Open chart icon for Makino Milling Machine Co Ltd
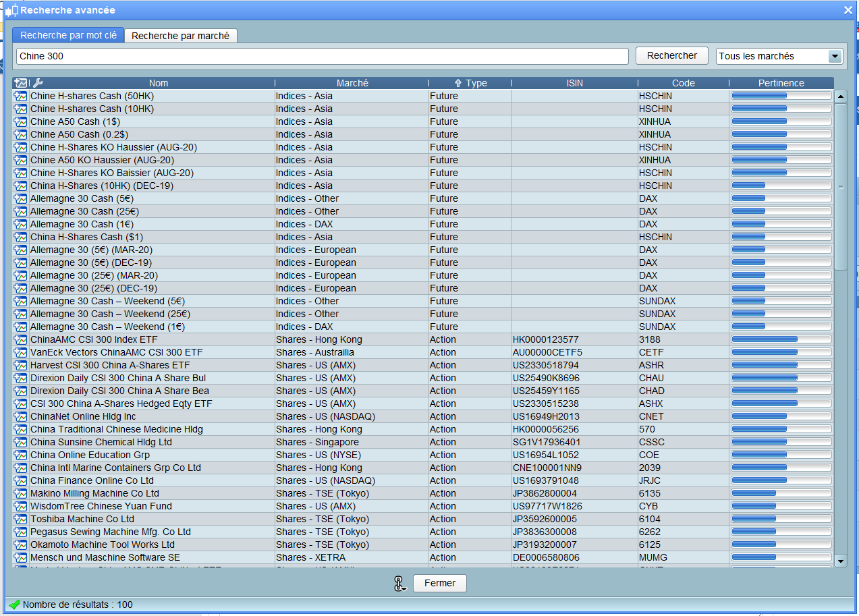Screen dimensions: 859x616 tap(20, 493)
